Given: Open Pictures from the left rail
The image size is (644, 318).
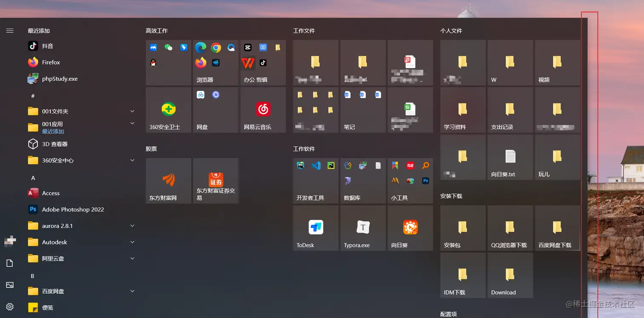Looking at the screenshot, I should [x=10, y=285].
